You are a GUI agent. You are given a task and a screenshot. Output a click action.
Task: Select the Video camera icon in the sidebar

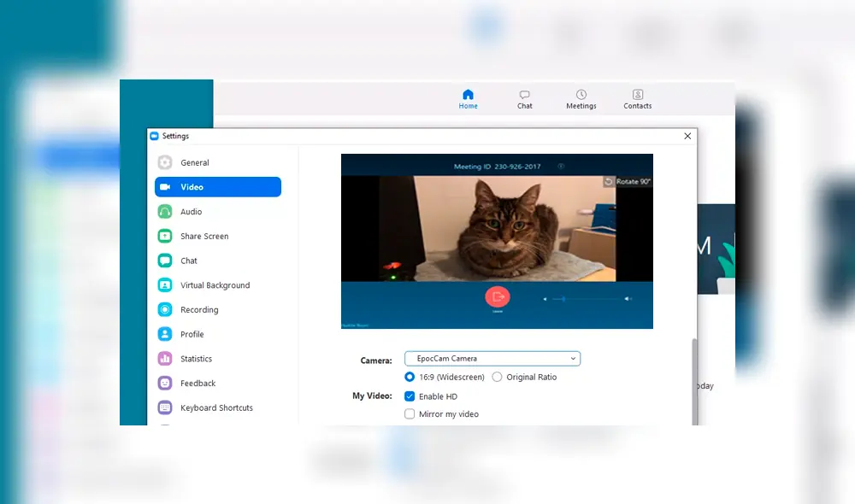point(165,186)
